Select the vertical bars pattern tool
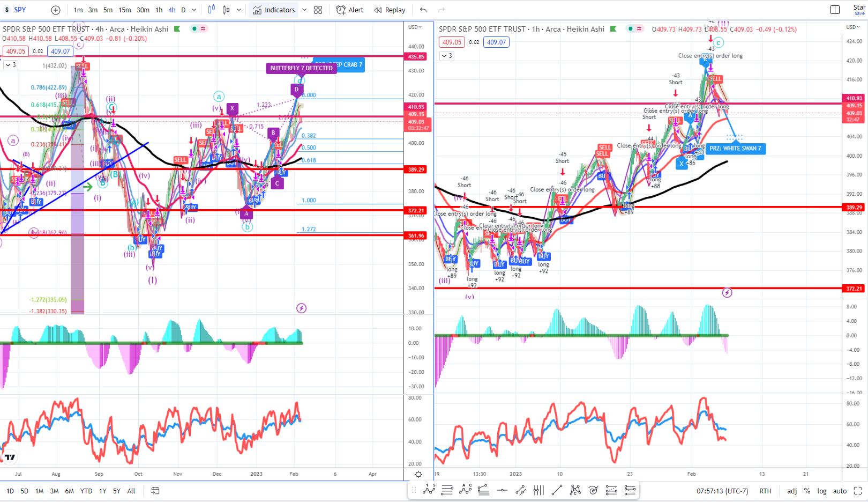868x502 pixels. (x=538, y=490)
